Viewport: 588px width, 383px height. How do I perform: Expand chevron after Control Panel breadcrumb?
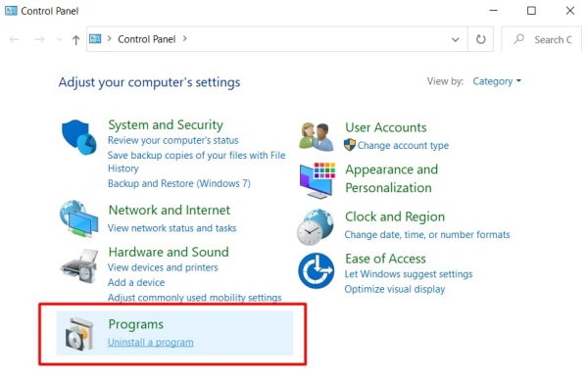tap(184, 38)
